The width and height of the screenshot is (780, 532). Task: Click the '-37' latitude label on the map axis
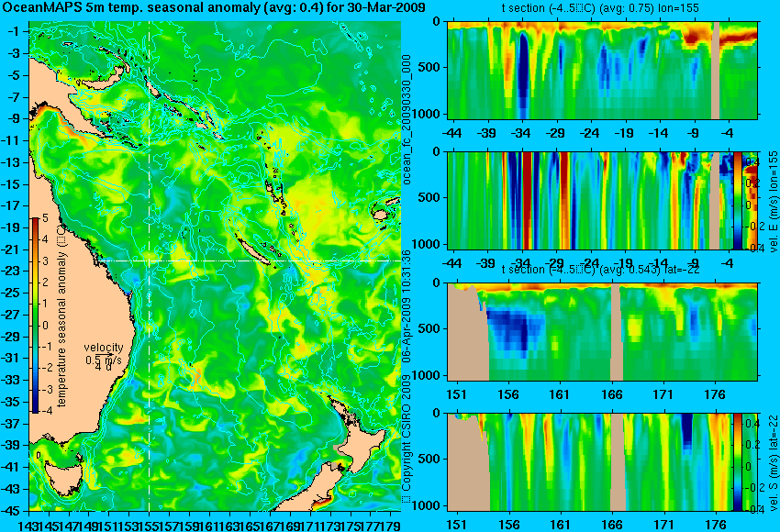(x=11, y=424)
